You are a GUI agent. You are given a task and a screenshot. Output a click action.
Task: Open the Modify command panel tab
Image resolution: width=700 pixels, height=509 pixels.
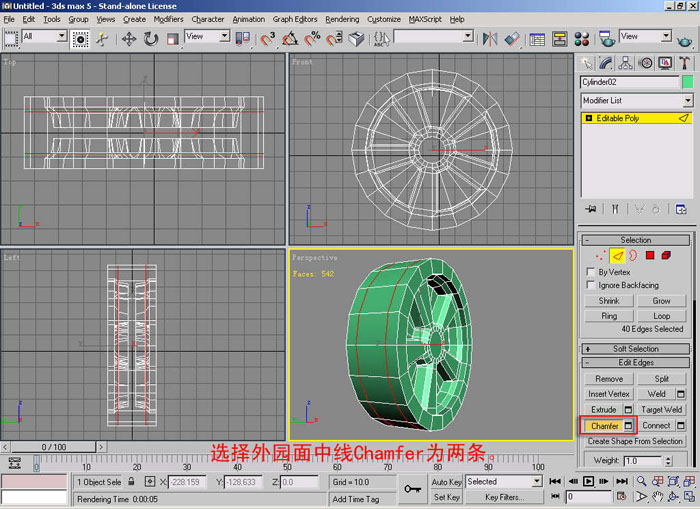(x=606, y=63)
